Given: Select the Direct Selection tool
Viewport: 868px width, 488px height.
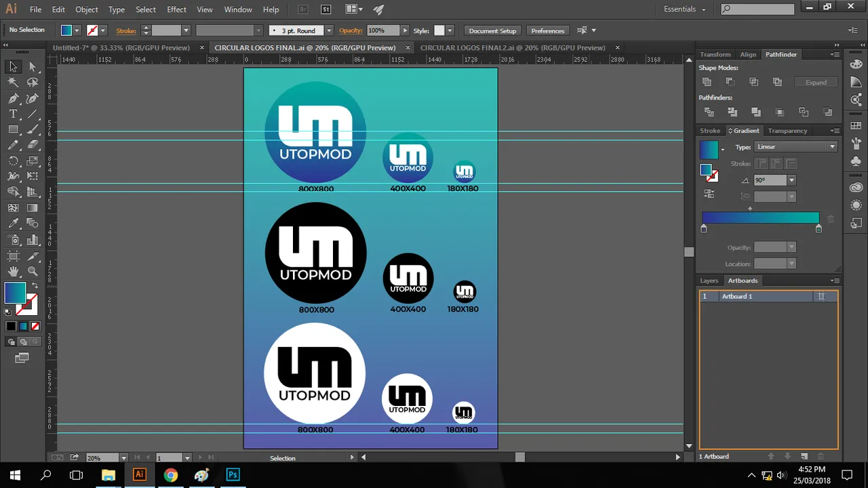Looking at the screenshot, I should click(x=33, y=66).
